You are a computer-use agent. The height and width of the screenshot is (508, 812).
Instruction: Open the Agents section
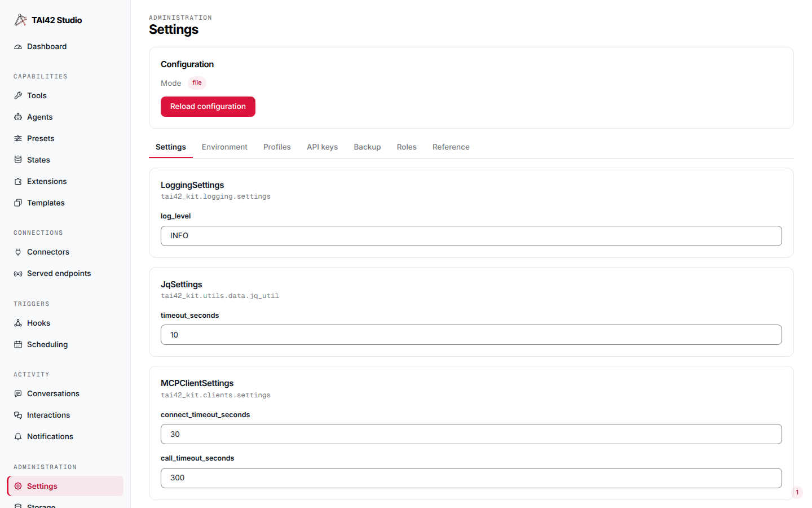point(65,117)
